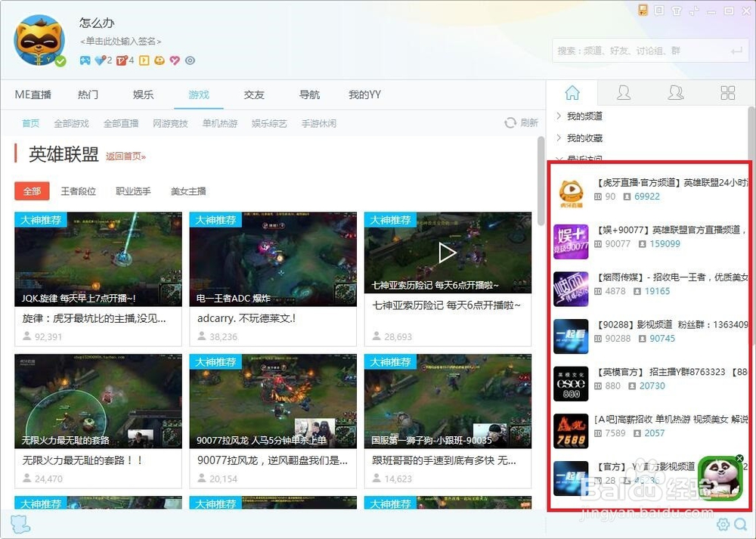Open 无限火力最无耻的套路 stream thumbnail
The width and height of the screenshot is (756, 539).
(98, 401)
